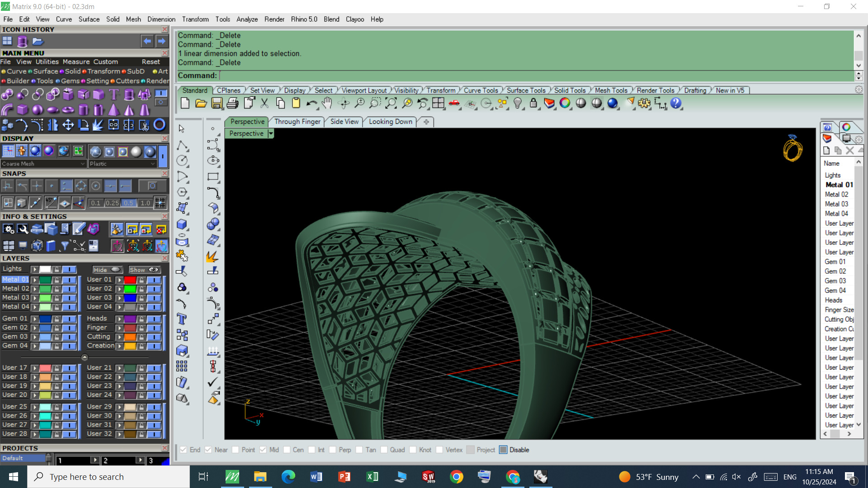This screenshot has width=868, height=488.
Task: Click Icon History back arrow
Action: (x=147, y=41)
